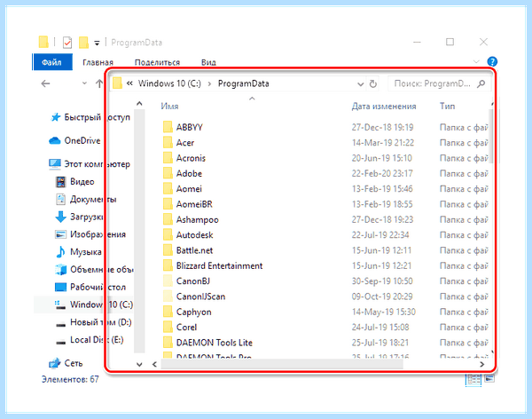Select Этот компьютер in navigation pane
The width and height of the screenshot is (532, 419).
[90, 164]
